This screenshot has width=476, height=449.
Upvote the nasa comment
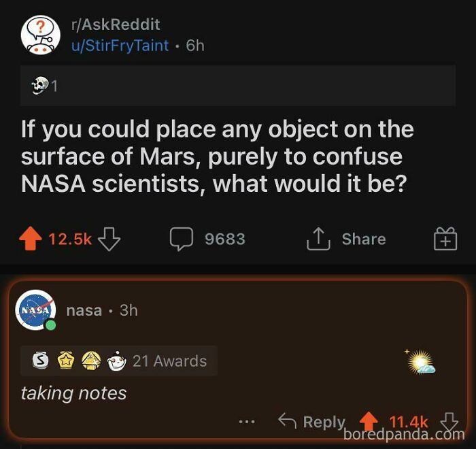[369, 421]
